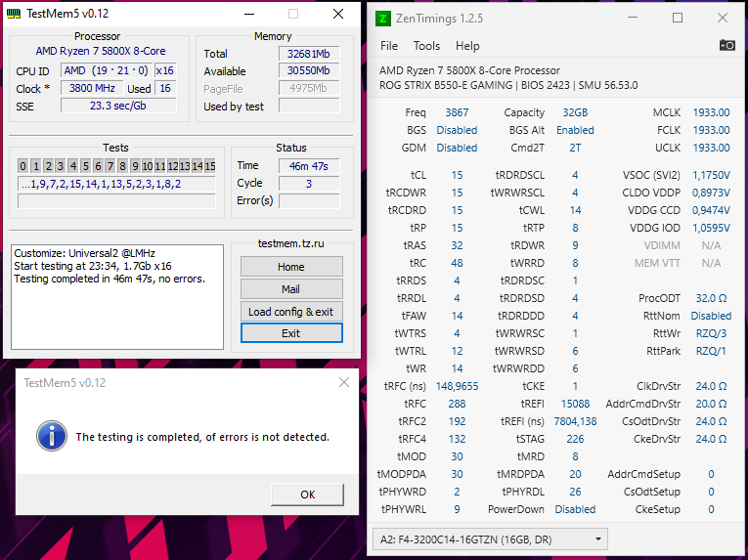Image resolution: width=748 pixels, height=560 pixels.
Task: Click the Total memory 32681Mb field
Action: pyautogui.click(x=309, y=54)
